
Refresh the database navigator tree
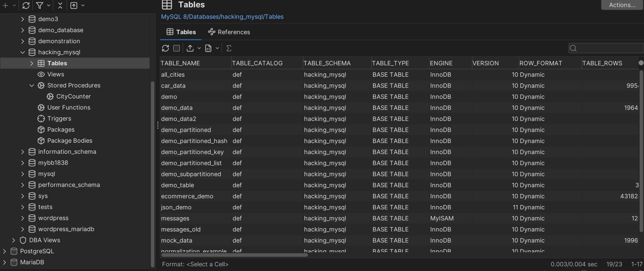[26, 5]
